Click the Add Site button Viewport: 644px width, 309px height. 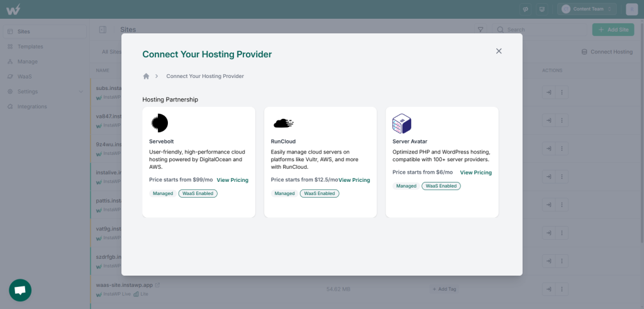(x=614, y=30)
